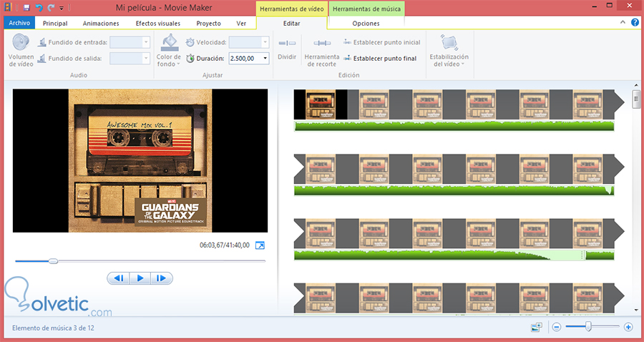Image resolution: width=644 pixels, height=342 pixels.
Task: Click the Redo arrow in quick access toolbar
Action: (x=51, y=7)
